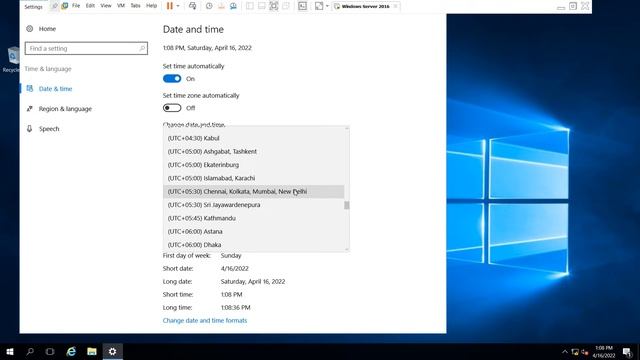Open the VMware VM menu
The width and height of the screenshot is (640, 360).
[121, 6]
